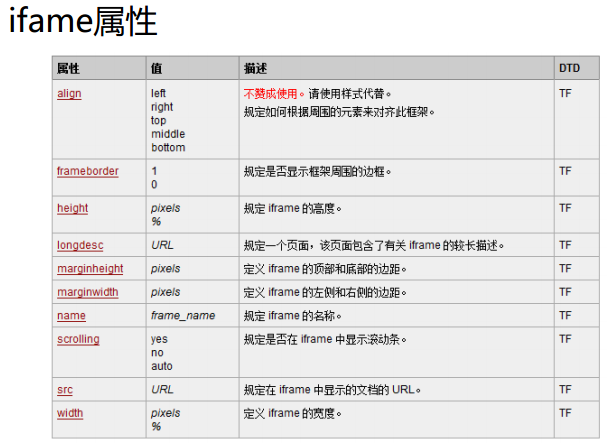This screenshot has height=443, width=613.
Task: Select the 'frame_name' value
Action: pos(183,316)
